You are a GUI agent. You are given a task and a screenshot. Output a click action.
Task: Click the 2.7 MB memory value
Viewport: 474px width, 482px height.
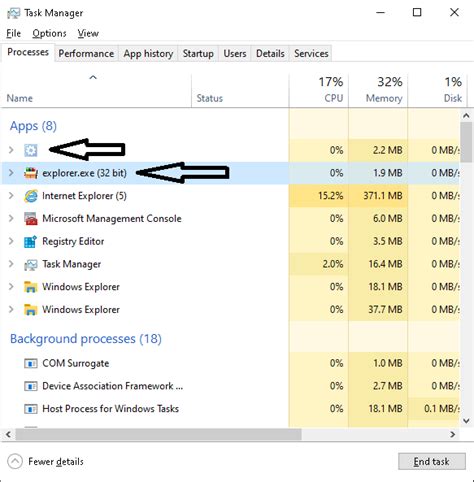(x=387, y=386)
